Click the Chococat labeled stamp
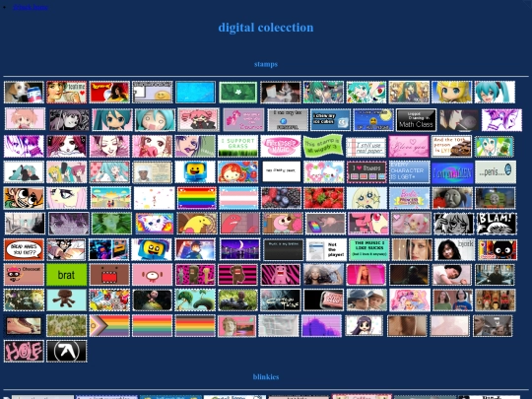532x399 pixels. coord(24,275)
